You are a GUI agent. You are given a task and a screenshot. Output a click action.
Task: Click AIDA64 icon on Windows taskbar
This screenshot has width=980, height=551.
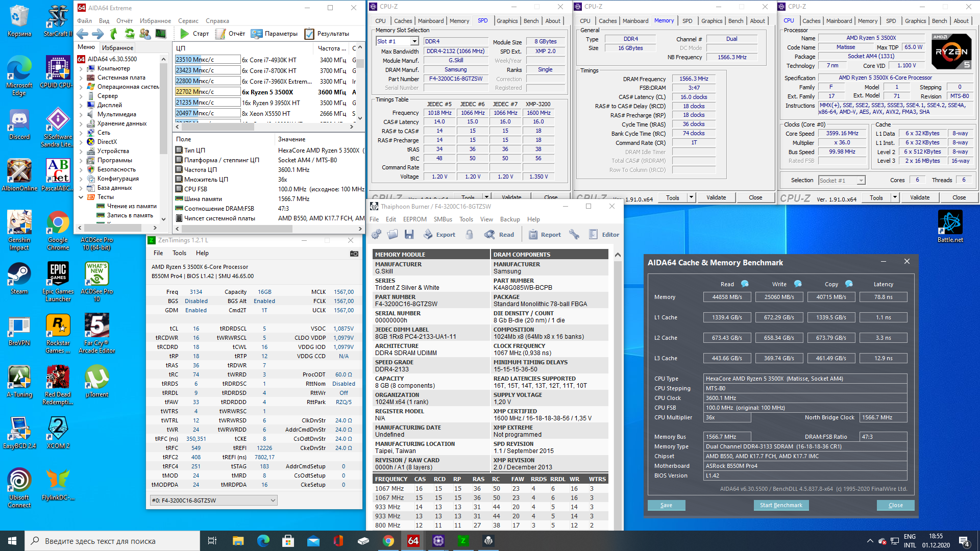[x=413, y=541]
